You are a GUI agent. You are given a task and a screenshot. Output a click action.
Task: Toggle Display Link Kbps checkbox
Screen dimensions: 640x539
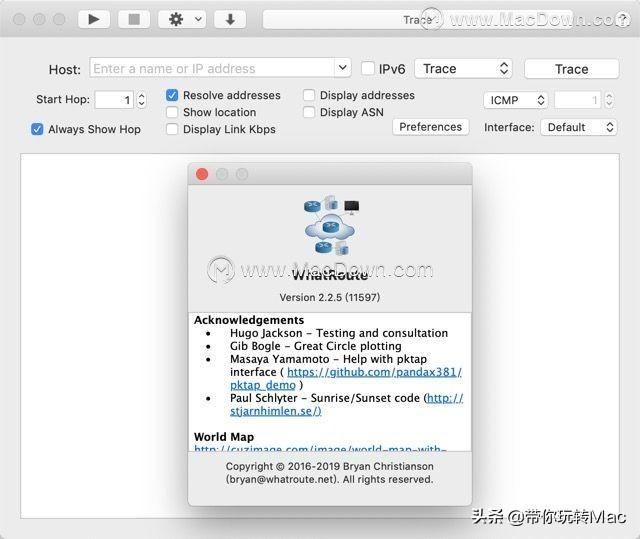point(172,129)
